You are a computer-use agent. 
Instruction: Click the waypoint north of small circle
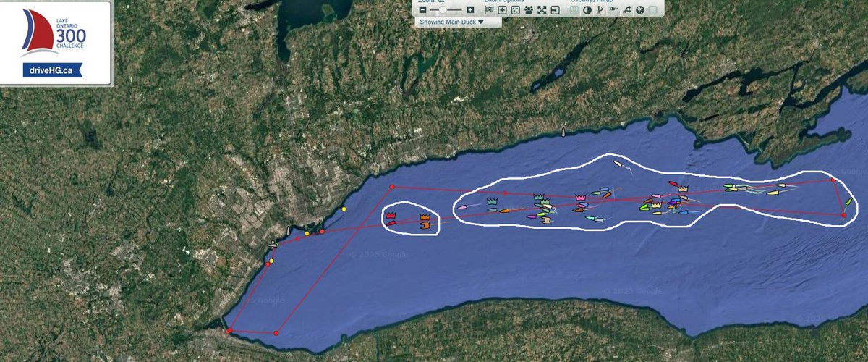391,188
